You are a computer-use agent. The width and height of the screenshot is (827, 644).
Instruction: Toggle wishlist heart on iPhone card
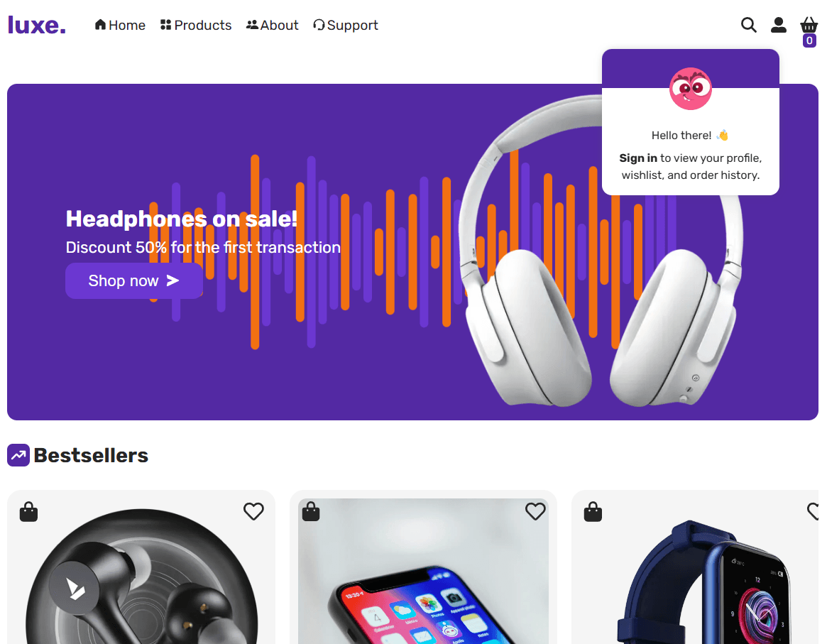click(x=535, y=511)
